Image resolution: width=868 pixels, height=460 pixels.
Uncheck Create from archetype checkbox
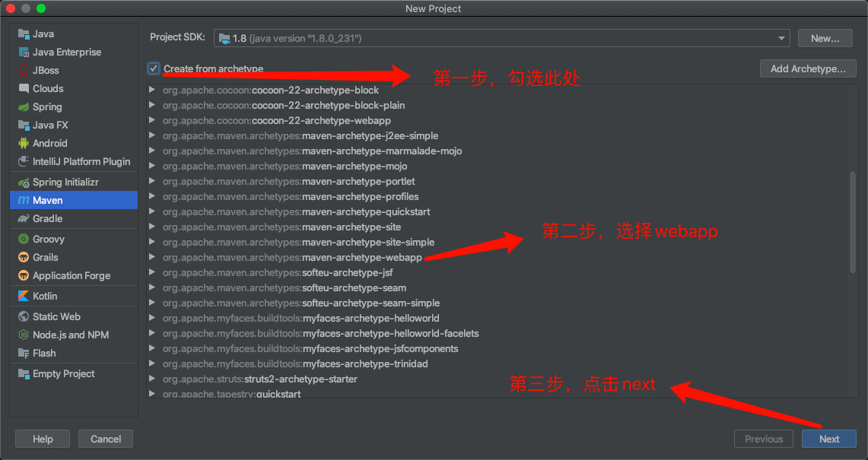154,68
